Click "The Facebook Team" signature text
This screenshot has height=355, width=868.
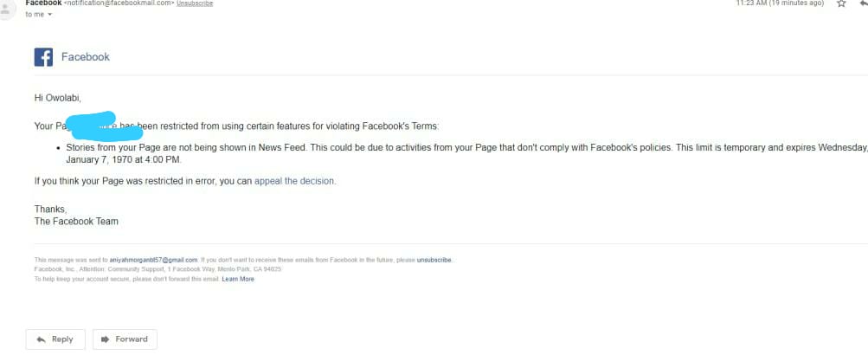pos(76,221)
